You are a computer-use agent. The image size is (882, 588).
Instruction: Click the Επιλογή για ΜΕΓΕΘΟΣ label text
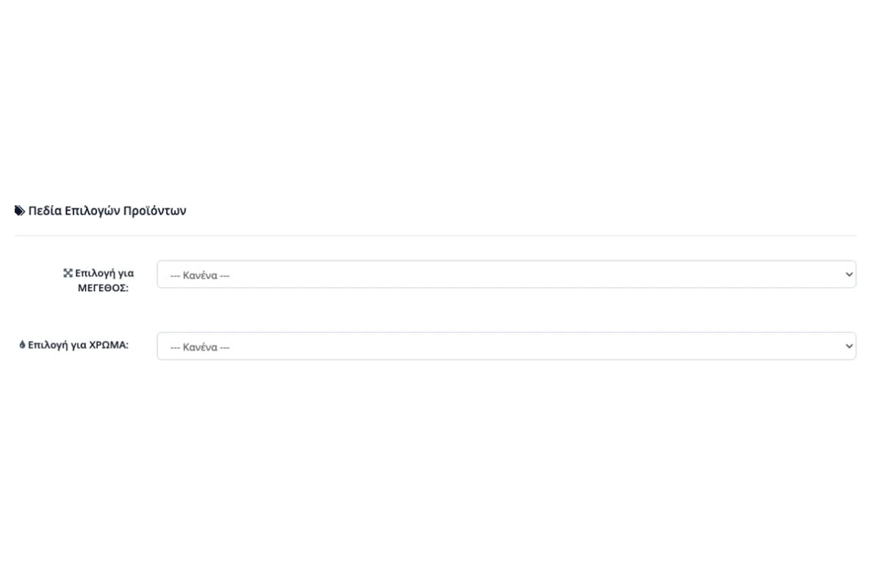pos(98,281)
